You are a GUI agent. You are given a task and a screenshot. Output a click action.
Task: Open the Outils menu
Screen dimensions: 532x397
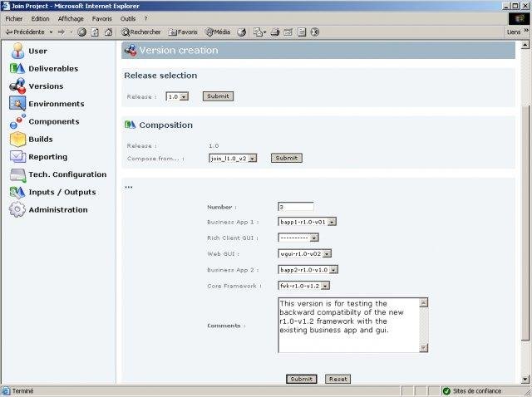(x=128, y=18)
